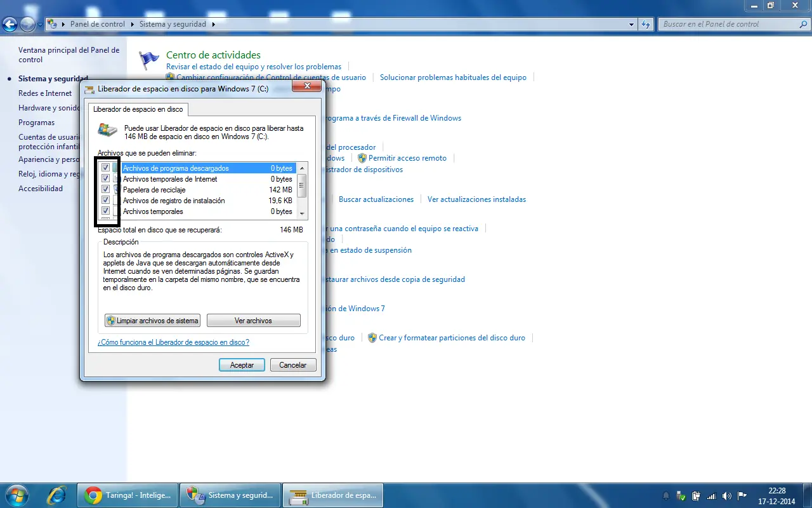Refresh the Control Panel address bar

[x=646, y=24]
